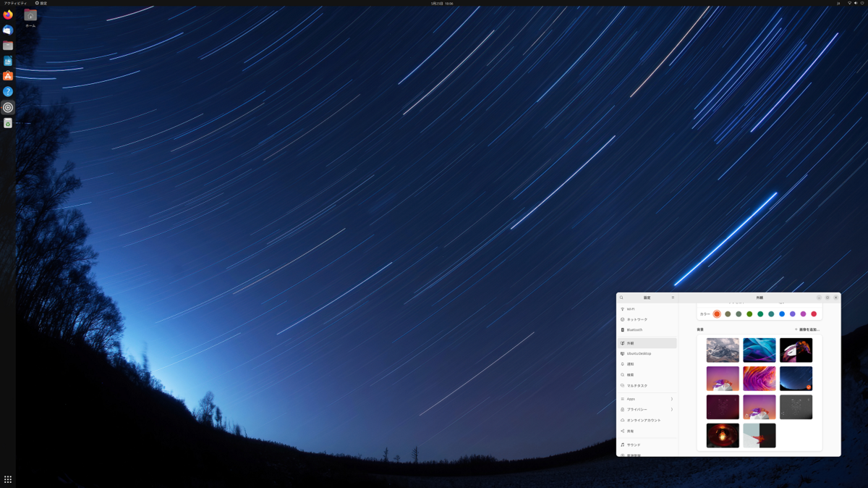Select Bluetooth in Settings sidebar
The width and height of the screenshot is (868, 488).
tap(647, 329)
